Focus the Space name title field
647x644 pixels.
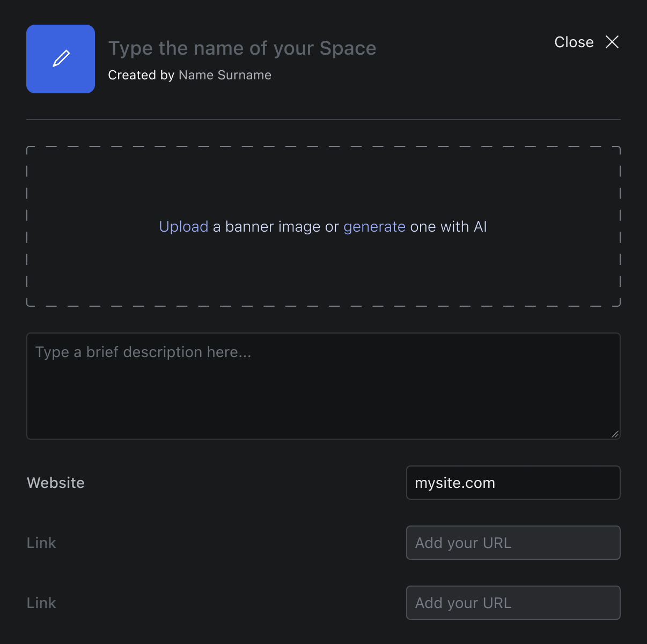pos(242,48)
